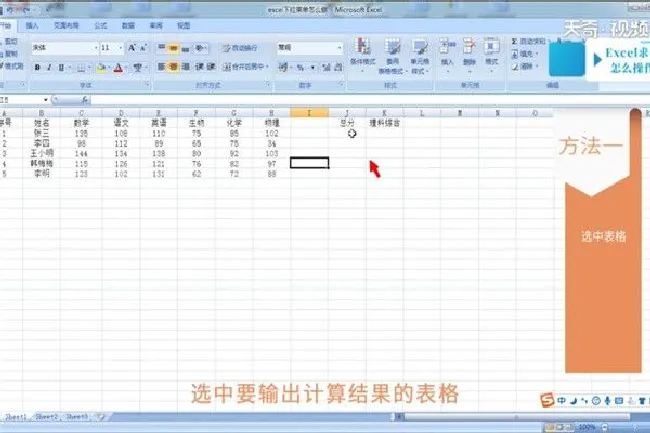The width and height of the screenshot is (650, 433).
Task: Click Insert Function fx button
Action: pyautogui.click(x=84, y=99)
